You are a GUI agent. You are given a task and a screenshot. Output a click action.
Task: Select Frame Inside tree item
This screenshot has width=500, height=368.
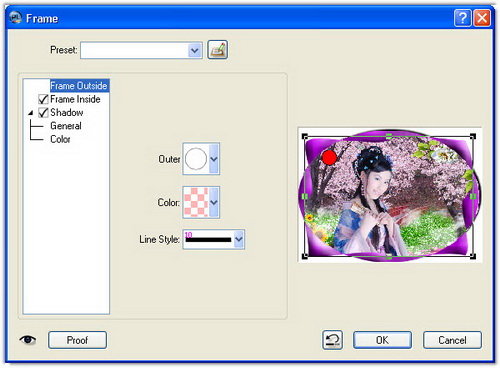pyautogui.click(x=75, y=99)
